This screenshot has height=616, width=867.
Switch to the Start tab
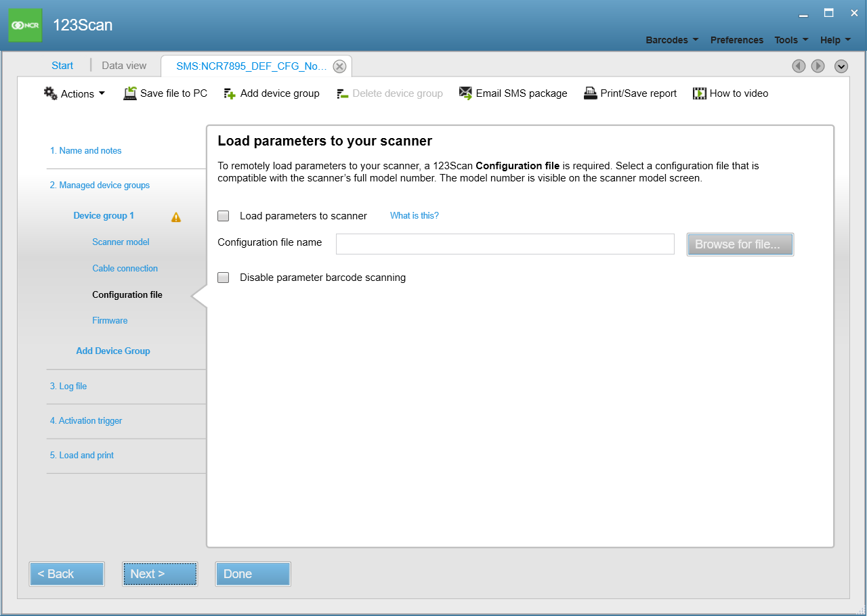(x=62, y=66)
